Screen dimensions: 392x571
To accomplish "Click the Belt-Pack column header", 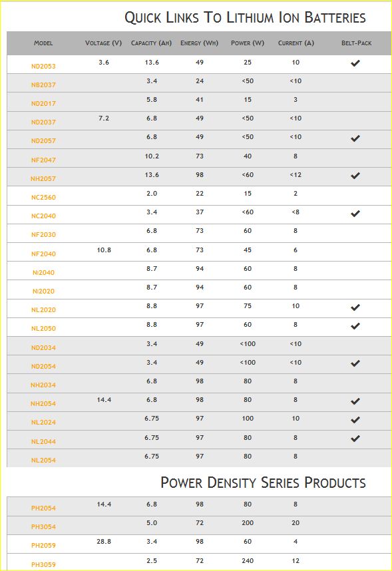I will pyautogui.click(x=356, y=43).
